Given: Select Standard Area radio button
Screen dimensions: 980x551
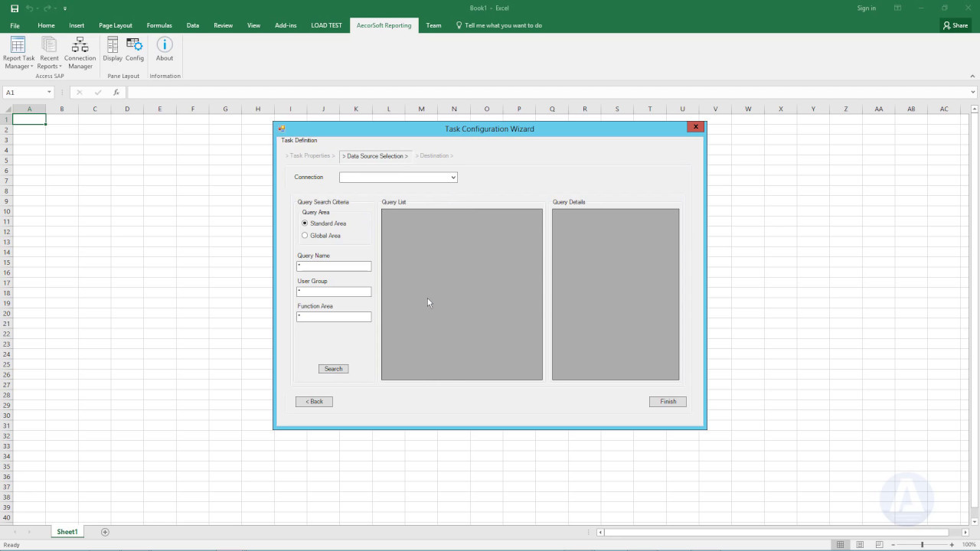Looking at the screenshot, I should (x=305, y=223).
